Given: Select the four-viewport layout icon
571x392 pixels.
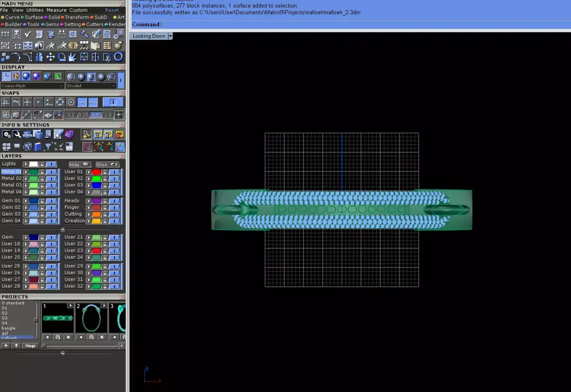Looking at the screenshot, I should (6, 147).
